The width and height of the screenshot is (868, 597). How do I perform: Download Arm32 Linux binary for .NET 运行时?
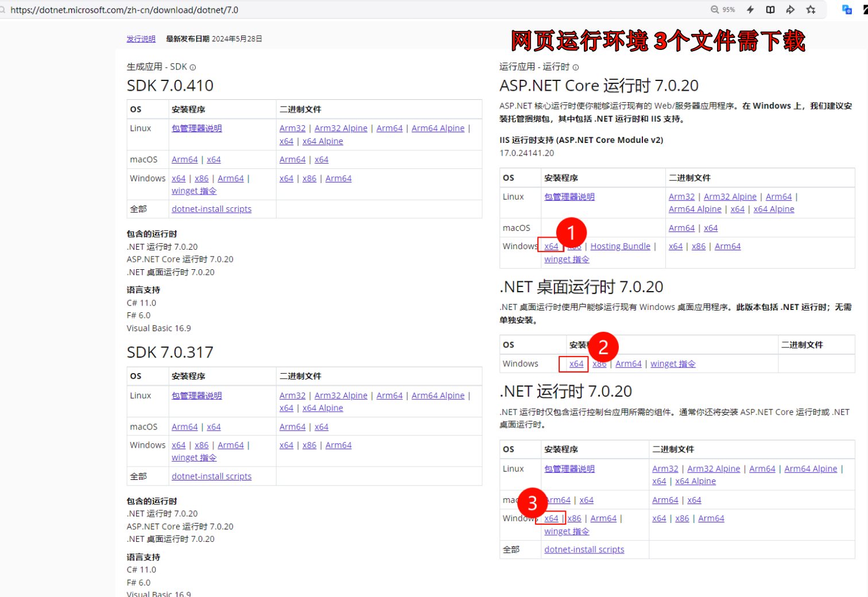pos(665,469)
